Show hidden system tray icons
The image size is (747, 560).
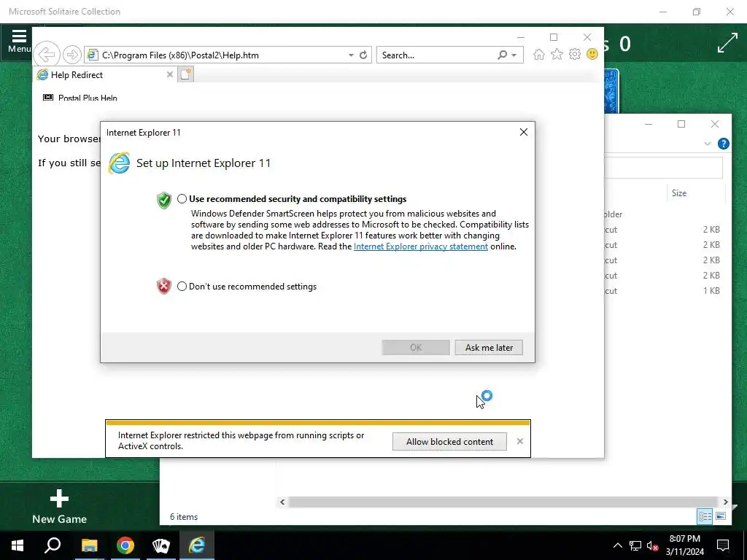tap(617, 545)
